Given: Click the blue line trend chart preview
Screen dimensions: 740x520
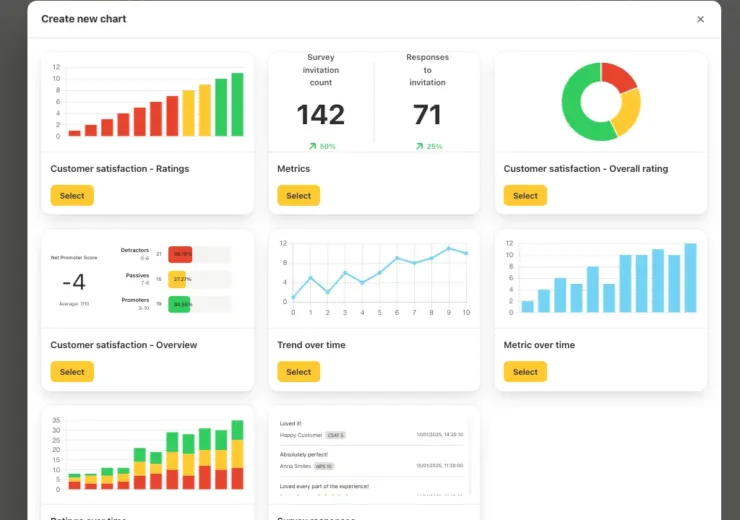Looking at the screenshot, I should click(375, 278).
